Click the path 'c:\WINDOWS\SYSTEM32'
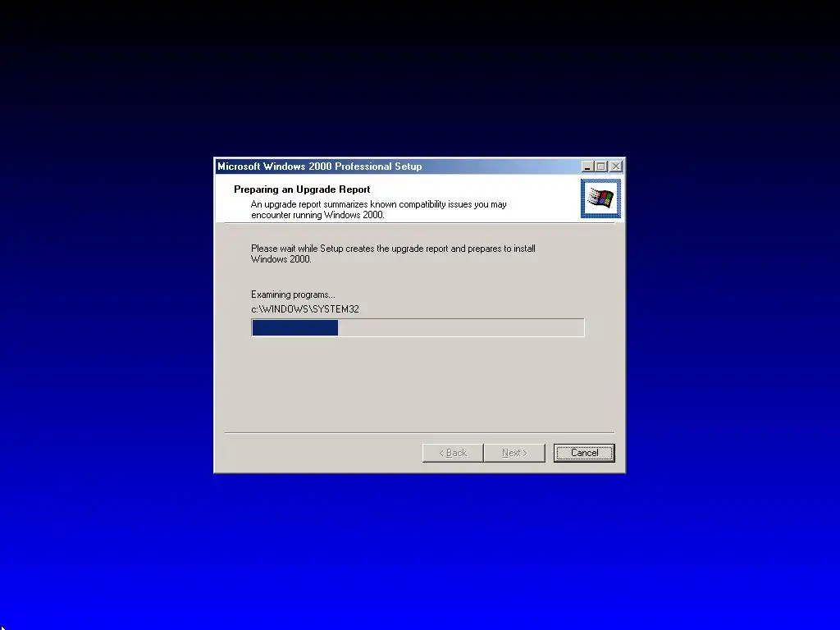Viewport: 840px width, 630px height. [305, 309]
